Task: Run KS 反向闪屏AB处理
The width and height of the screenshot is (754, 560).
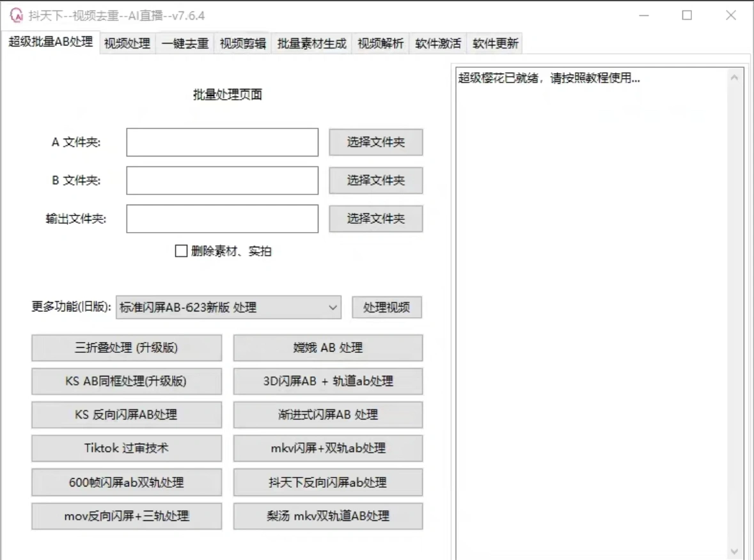Action: click(x=126, y=415)
